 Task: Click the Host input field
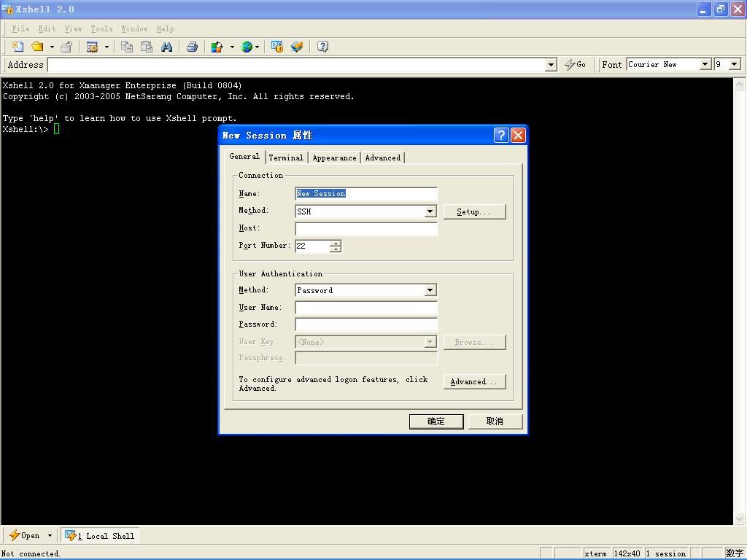coord(366,228)
